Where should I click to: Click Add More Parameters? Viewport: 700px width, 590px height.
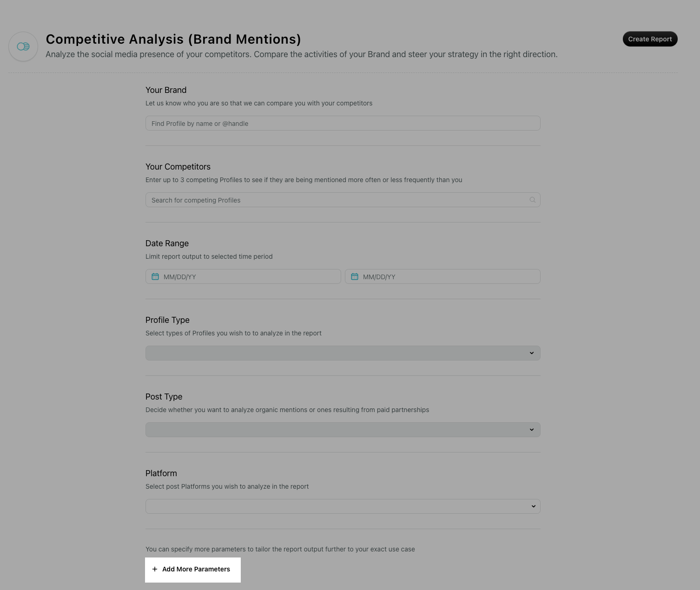tap(193, 570)
